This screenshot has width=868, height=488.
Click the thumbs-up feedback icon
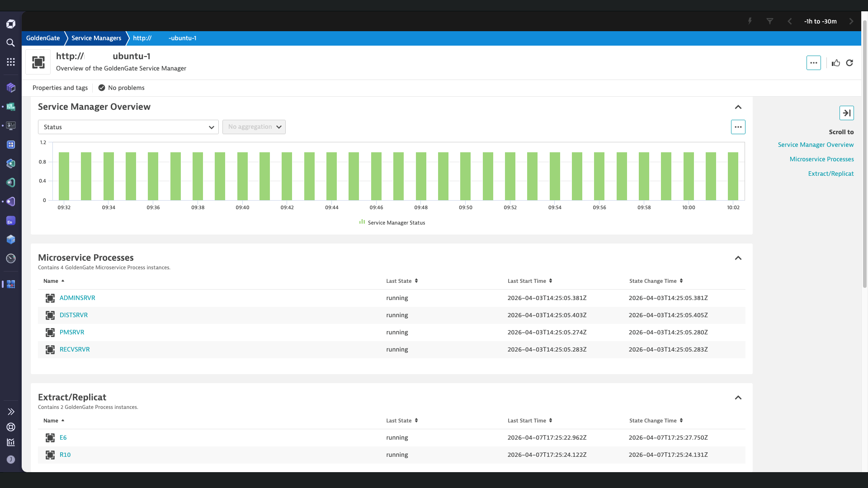coord(836,63)
